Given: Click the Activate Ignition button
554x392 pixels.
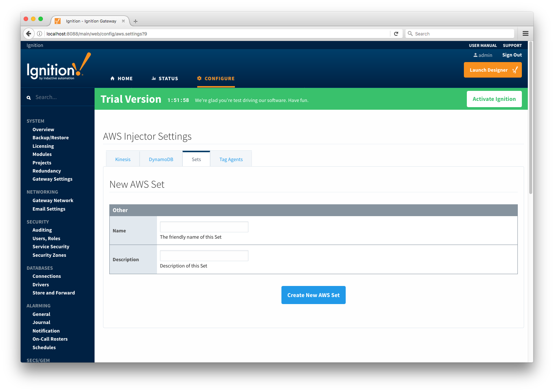Looking at the screenshot, I should 494,99.
